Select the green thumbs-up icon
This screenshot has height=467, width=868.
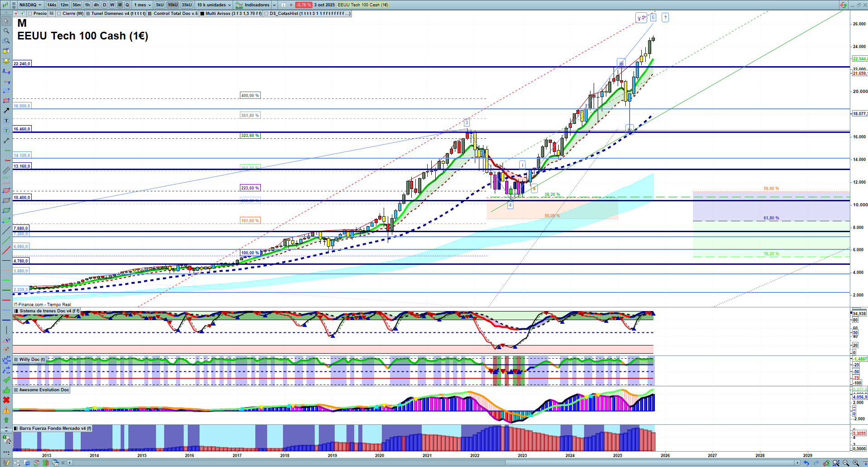pos(6,390)
